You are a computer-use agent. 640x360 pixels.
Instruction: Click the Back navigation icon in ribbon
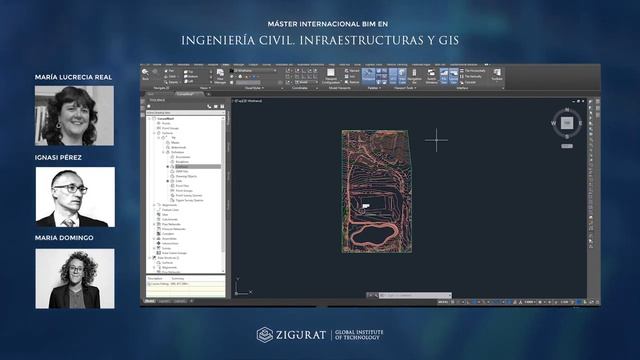(145, 74)
